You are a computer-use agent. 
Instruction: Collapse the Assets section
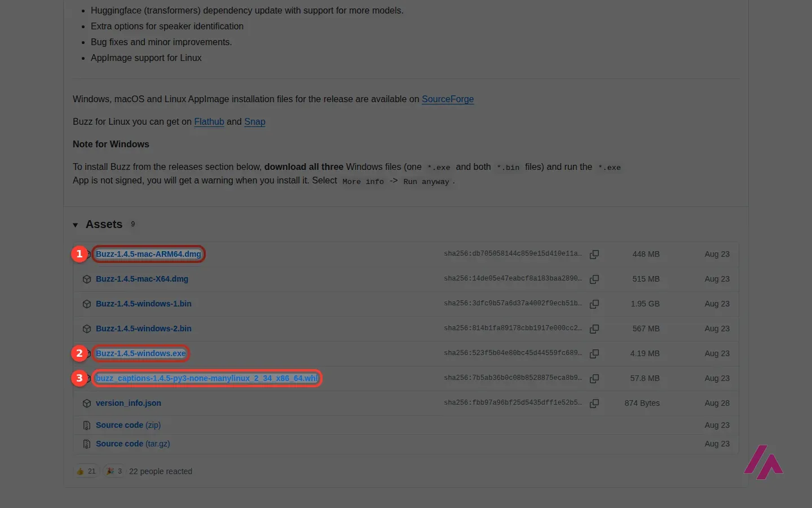pyautogui.click(x=76, y=225)
